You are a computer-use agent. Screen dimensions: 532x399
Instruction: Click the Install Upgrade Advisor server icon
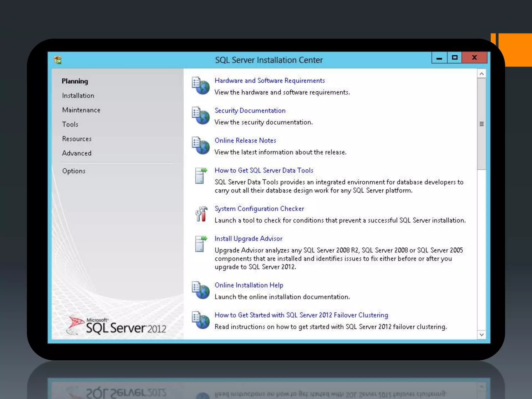[x=201, y=244]
